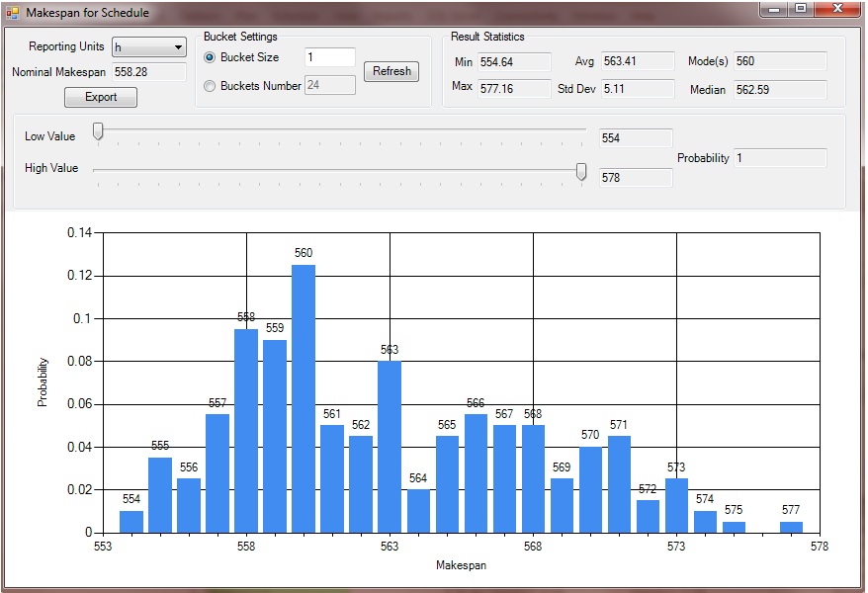Click the Bucket Size input field
This screenshot has height=593, width=868.
coord(329,57)
